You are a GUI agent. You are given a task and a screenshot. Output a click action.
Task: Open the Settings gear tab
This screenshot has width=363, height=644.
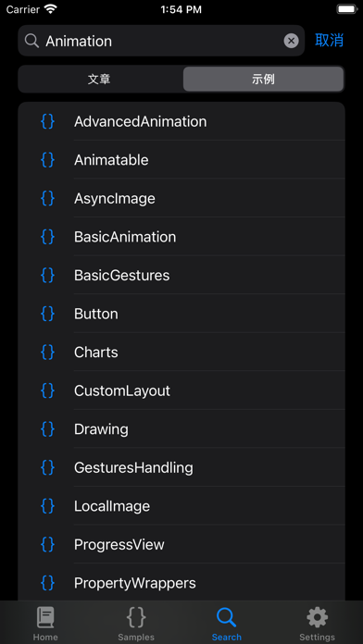[x=317, y=617]
